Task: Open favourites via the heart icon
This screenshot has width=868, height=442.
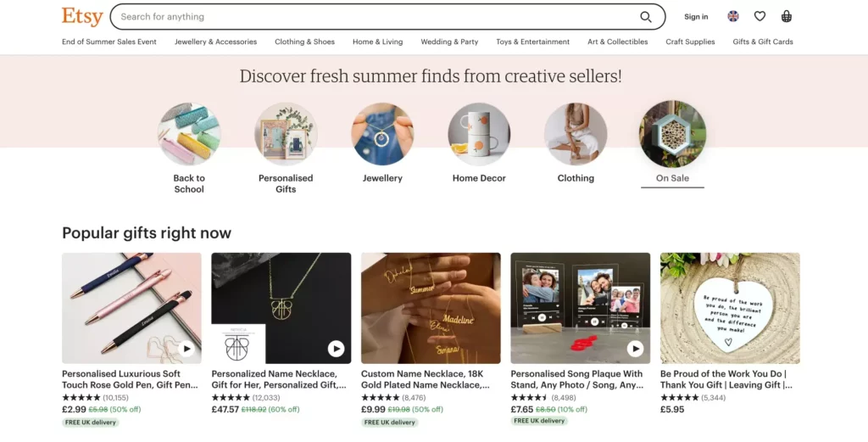Action: pos(759,16)
